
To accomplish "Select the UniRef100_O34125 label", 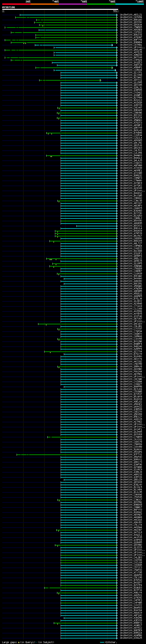I will coord(131,638).
